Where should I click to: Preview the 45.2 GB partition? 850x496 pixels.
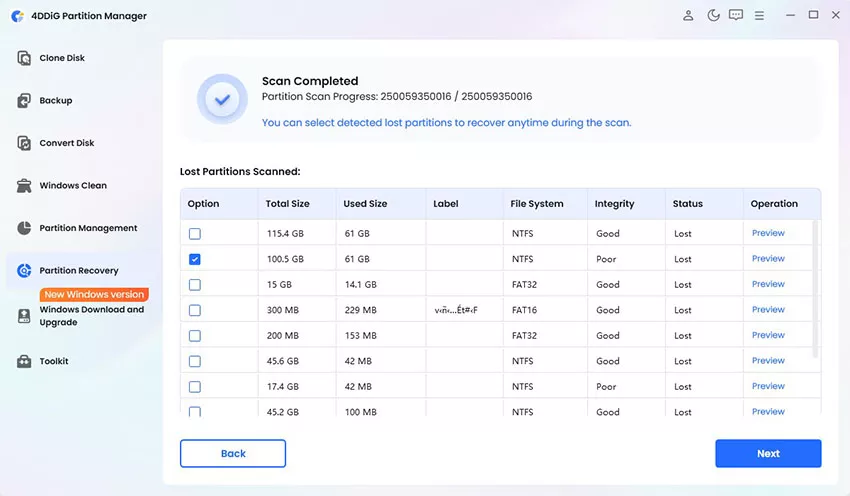(x=768, y=411)
